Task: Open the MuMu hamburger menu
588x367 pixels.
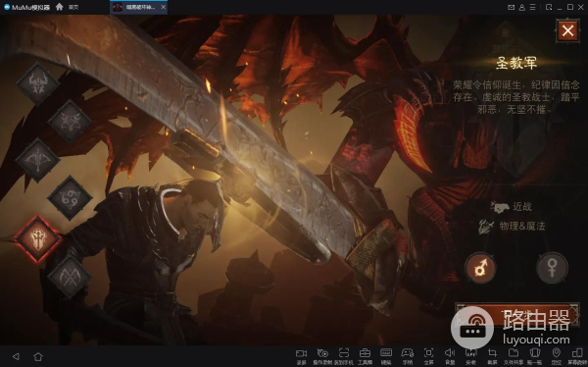Action: pos(532,7)
